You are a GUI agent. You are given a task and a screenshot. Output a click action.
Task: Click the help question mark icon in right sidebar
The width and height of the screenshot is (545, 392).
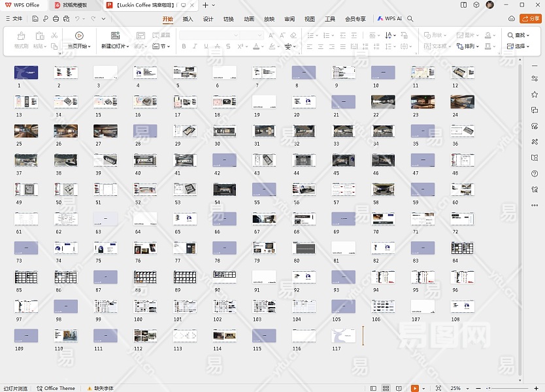click(x=535, y=173)
